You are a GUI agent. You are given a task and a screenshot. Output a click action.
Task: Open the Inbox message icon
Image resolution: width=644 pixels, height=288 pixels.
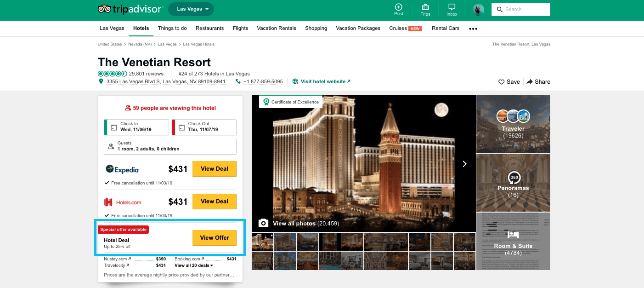coord(452,7)
